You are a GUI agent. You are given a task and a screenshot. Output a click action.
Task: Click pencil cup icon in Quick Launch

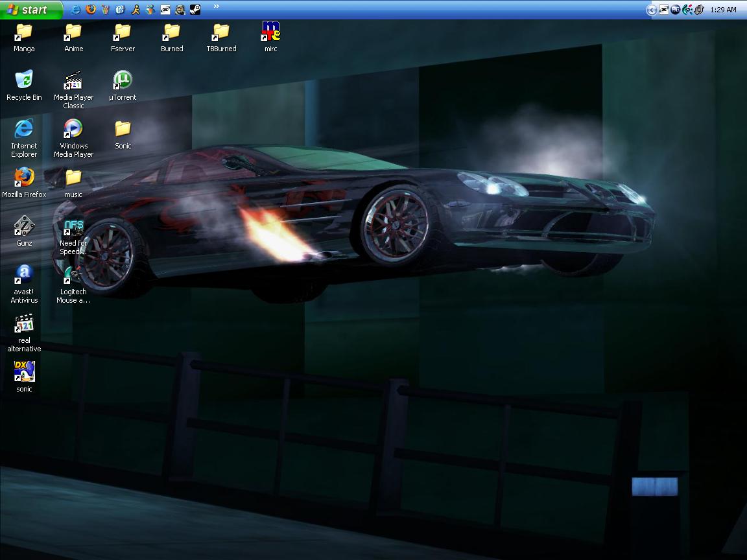click(x=105, y=10)
